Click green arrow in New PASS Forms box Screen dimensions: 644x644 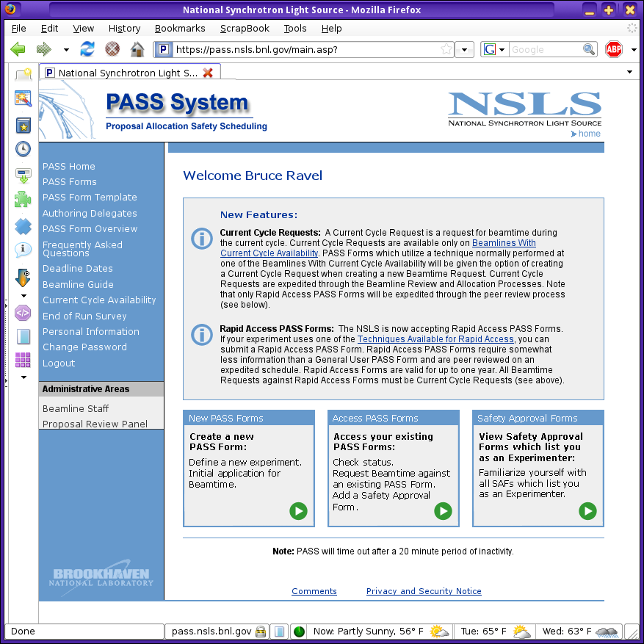(298, 511)
